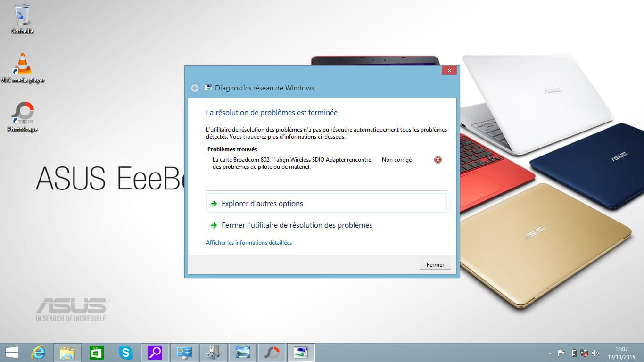Open the Corbeille recycle bin icon
The height and width of the screenshot is (362, 644).
[x=23, y=19]
